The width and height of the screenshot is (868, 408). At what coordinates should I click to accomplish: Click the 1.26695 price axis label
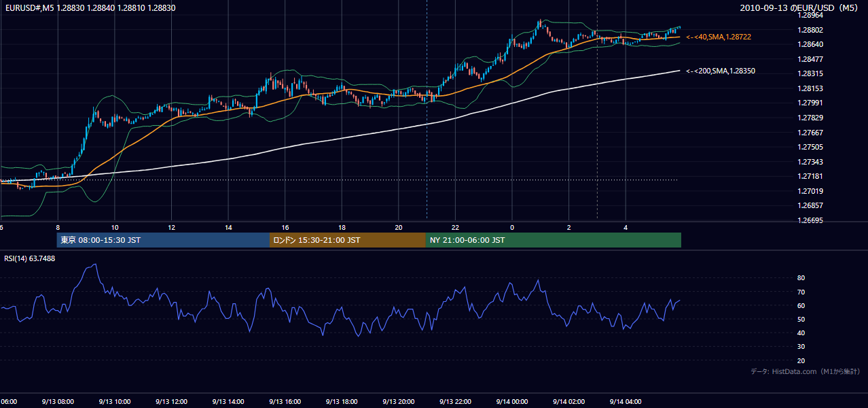click(810, 220)
